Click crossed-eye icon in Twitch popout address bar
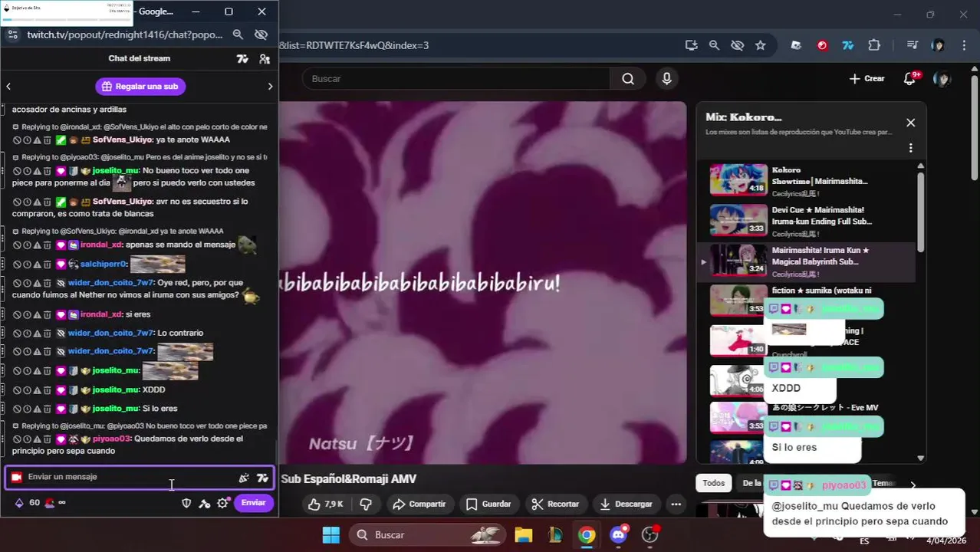This screenshot has width=980, height=552. 261,34
